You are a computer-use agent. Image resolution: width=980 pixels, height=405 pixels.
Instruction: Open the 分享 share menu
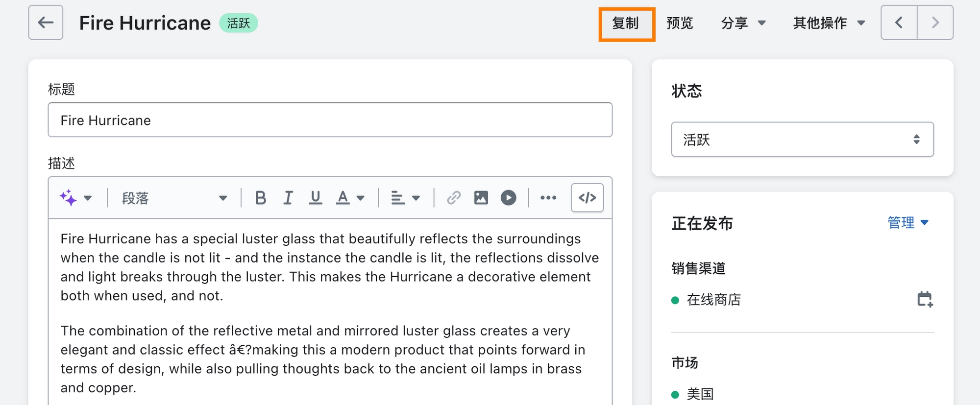point(743,23)
